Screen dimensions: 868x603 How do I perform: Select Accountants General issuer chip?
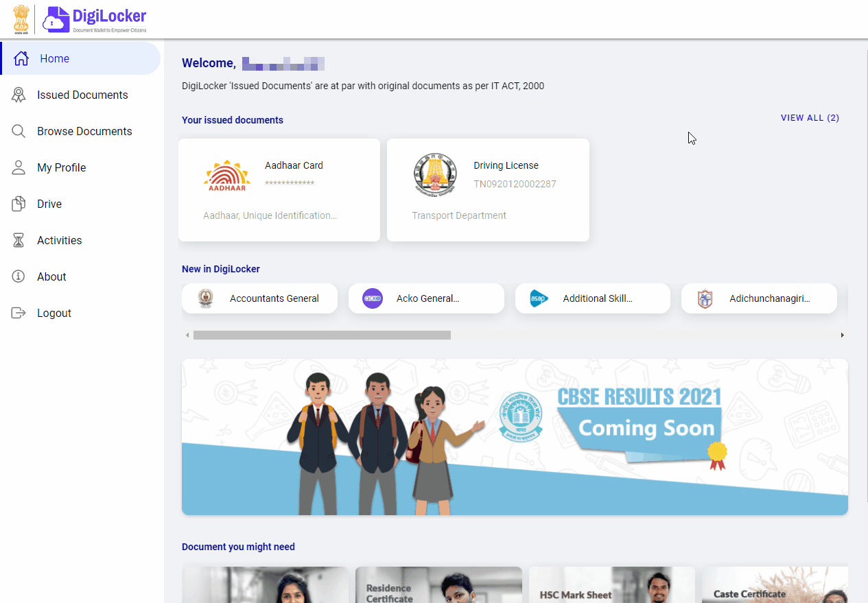tap(259, 298)
